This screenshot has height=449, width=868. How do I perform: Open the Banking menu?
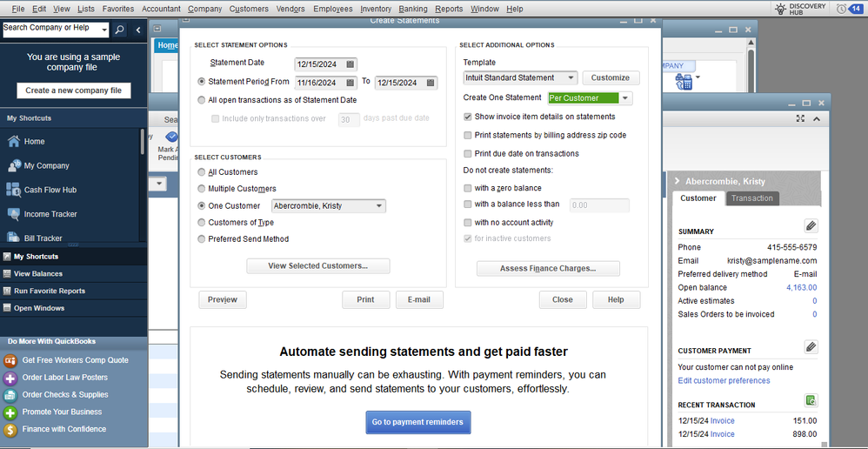click(412, 9)
